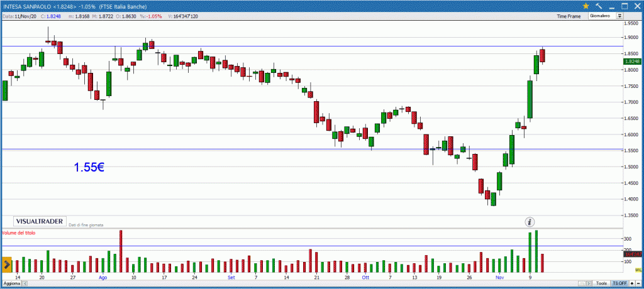Click the Set month label on time axis
644x289 pixels.
tap(231, 278)
